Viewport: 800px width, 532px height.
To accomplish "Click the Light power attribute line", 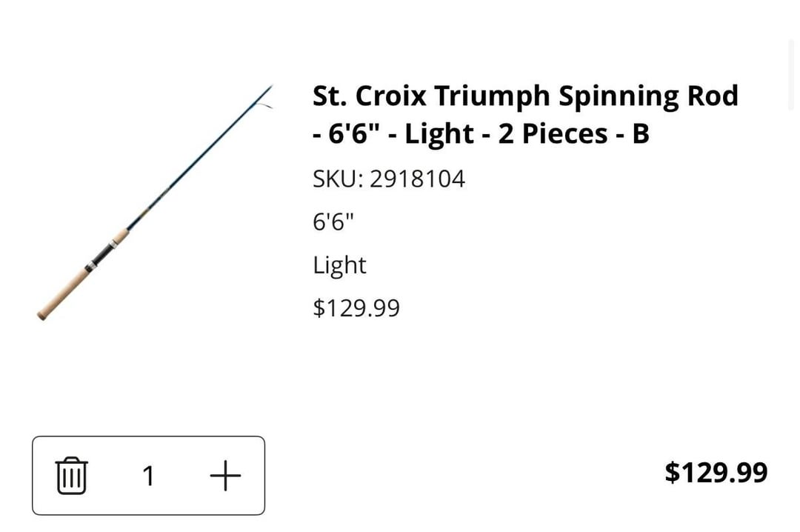I will tap(339, 265).
